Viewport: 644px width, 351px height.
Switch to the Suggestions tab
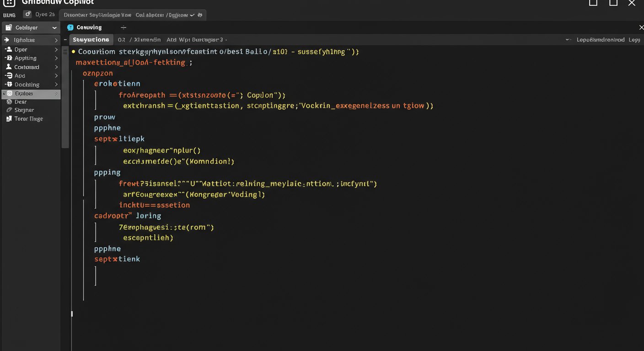click(91, 39)
